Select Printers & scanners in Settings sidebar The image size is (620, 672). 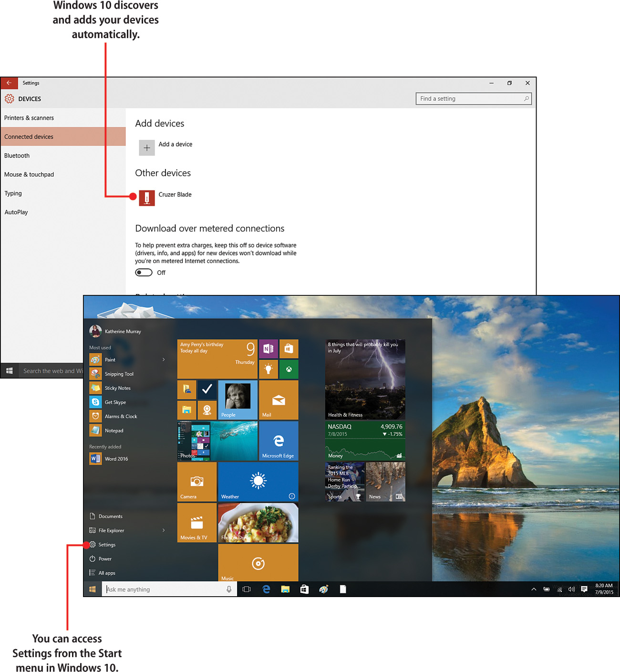pos(63,118)
